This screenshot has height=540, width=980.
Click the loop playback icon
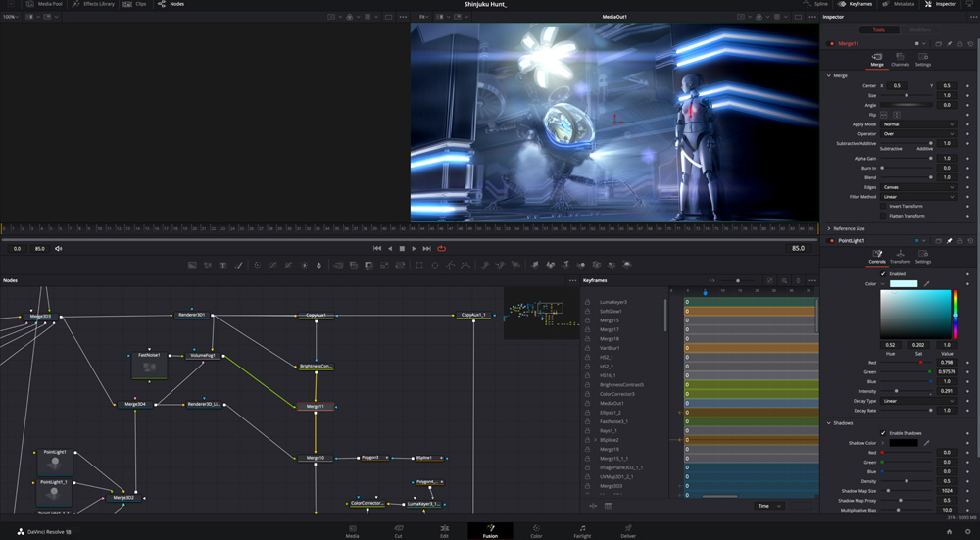[x=441, y=249]
